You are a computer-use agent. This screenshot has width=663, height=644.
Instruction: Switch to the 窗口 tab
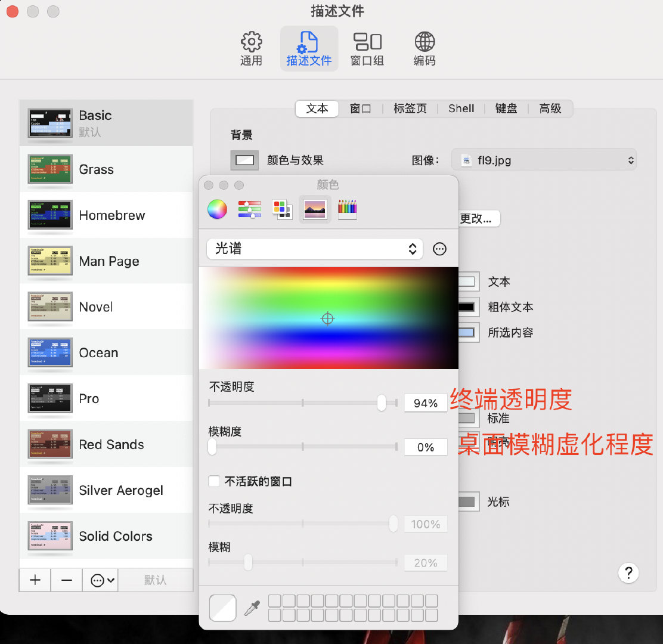click(x=361, y=109)
